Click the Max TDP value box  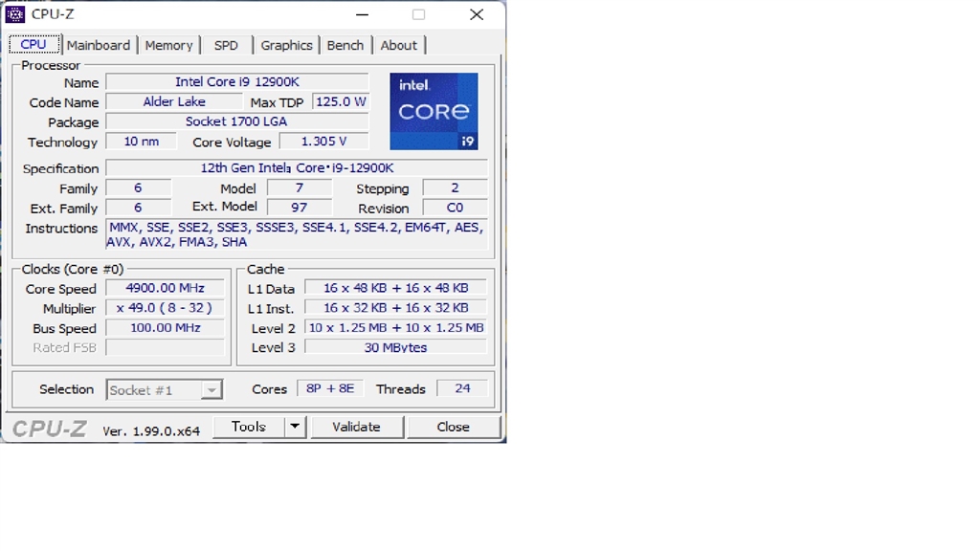point(340,102)
